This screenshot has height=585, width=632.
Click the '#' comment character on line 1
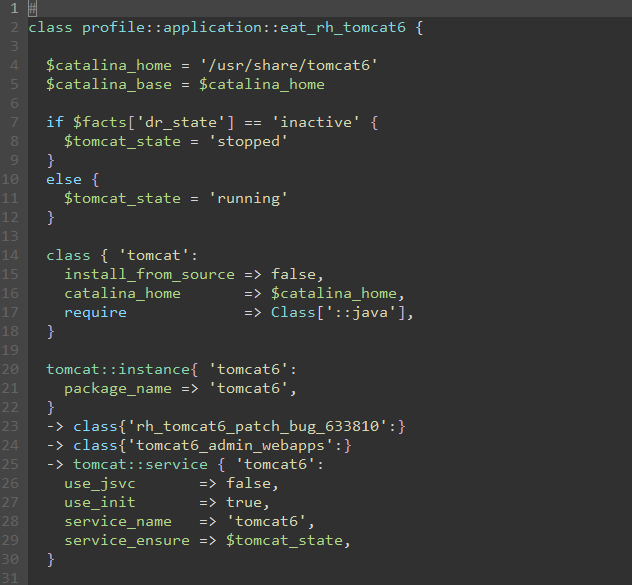pyautogui.click(x=32, y=8)
